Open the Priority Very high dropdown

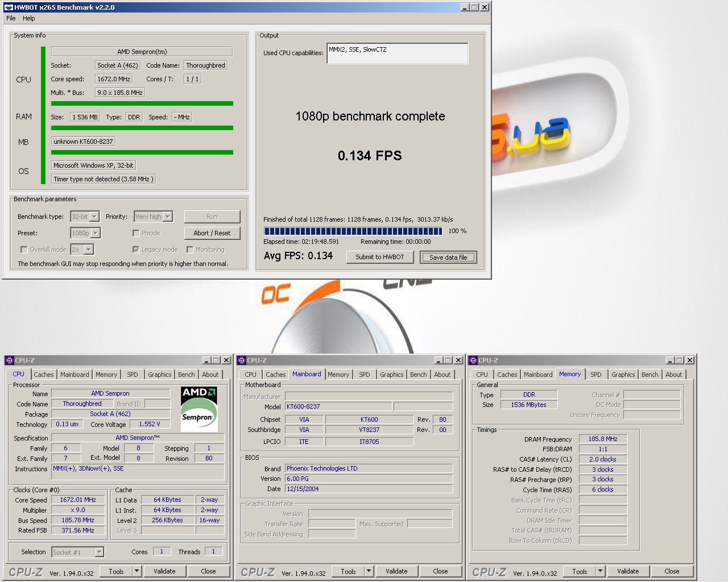[x=167, y=217]
